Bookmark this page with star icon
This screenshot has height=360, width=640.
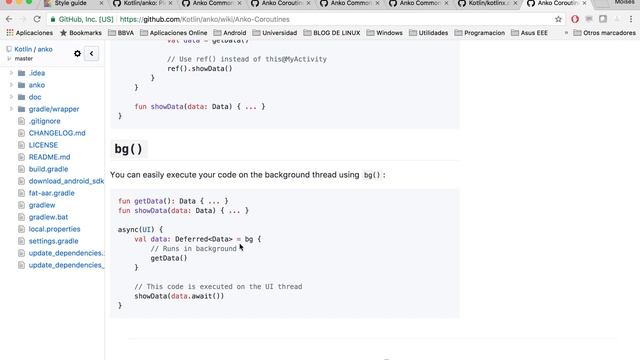(558, 19)
